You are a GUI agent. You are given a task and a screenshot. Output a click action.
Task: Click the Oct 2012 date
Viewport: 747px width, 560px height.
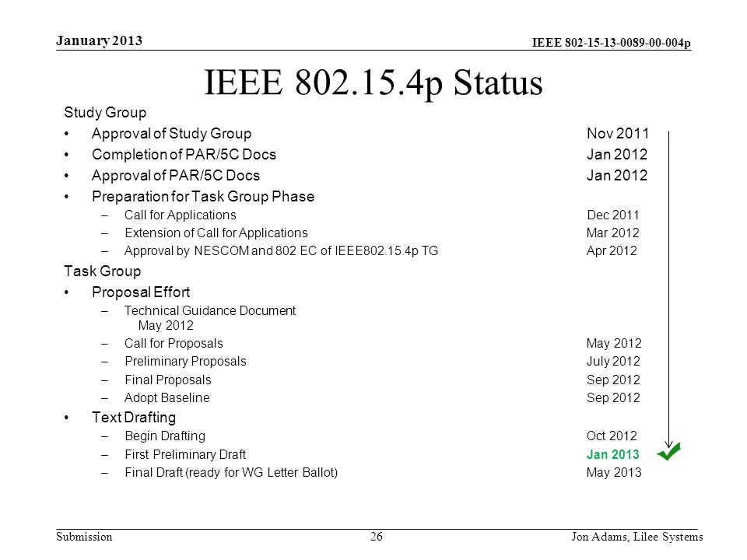pyautogui.click(x=612, y=436)
